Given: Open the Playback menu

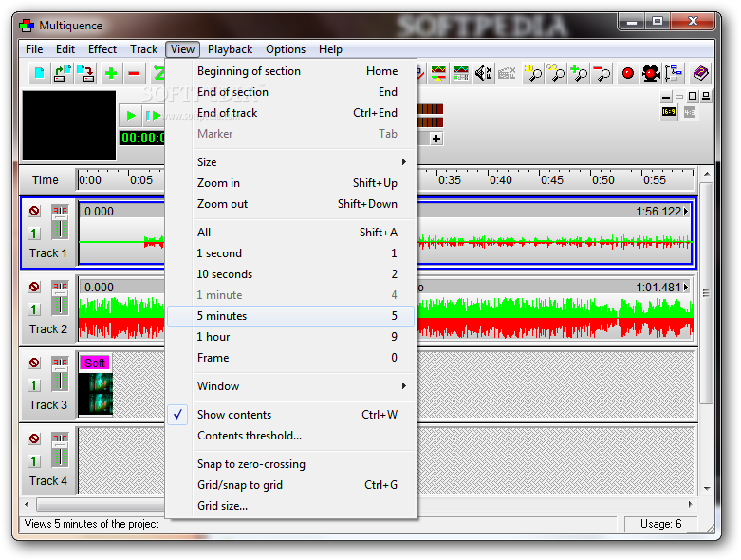Looking at the screenshot, I should tap(230, 49).
